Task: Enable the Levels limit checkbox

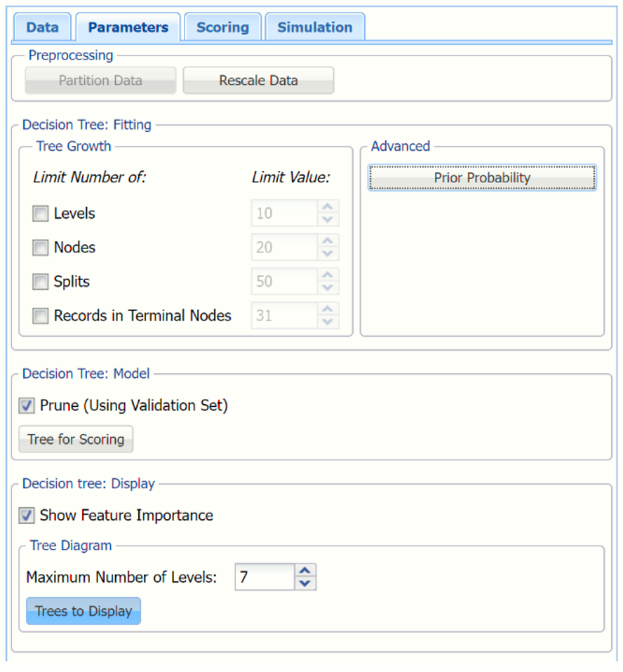Action: tap(41, 214)
